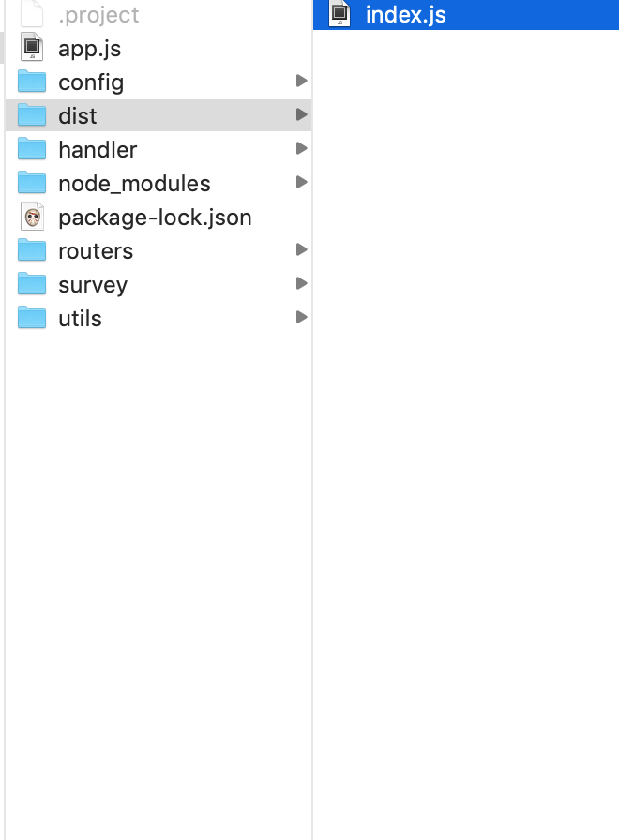
Task: Expand the survey folder using its arrow
Action: coord(300,284)
